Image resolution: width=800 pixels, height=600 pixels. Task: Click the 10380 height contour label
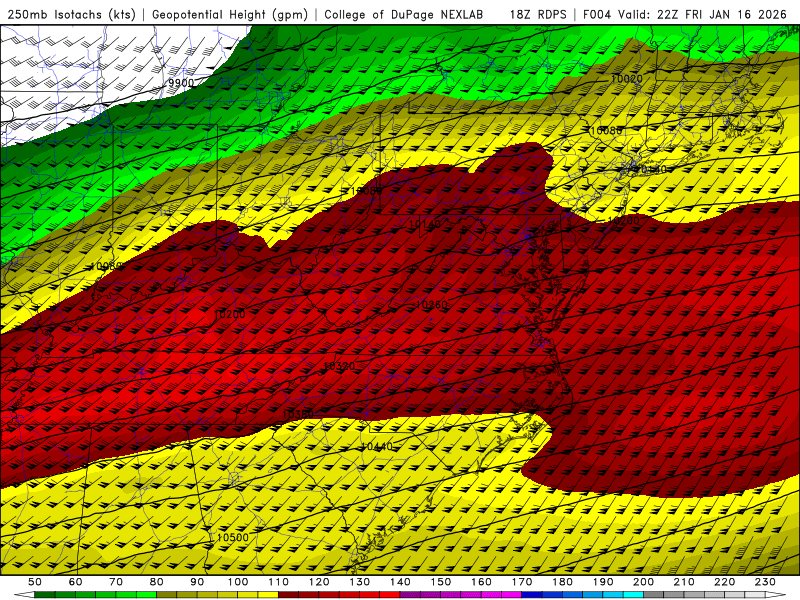pyautogui.click(x=298, y=414)
